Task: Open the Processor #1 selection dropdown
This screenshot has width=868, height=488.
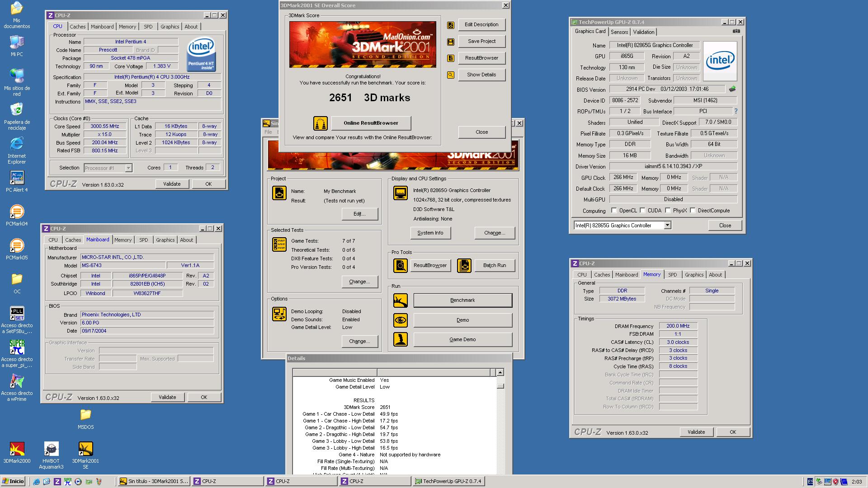Action: (128, 168)
